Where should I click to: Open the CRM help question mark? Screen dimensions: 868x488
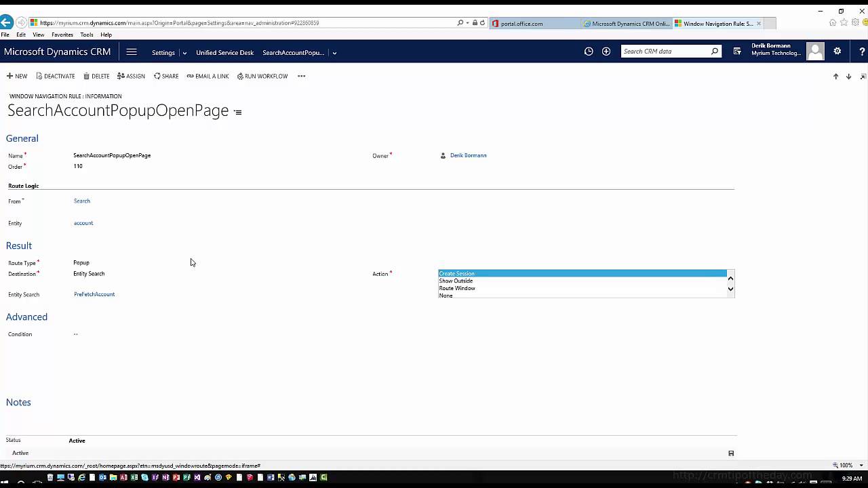point(862,52)
